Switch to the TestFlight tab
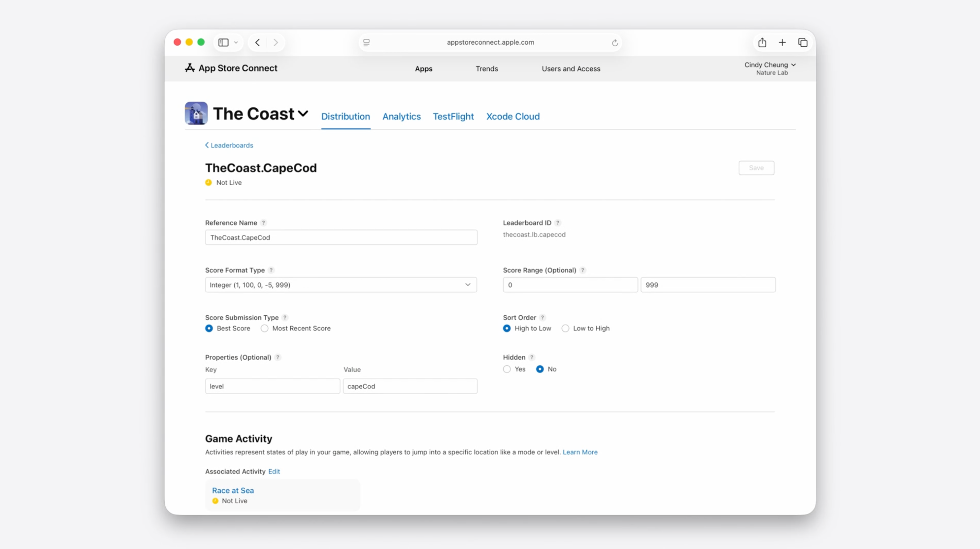This screenshot has width=980, height=549. 453,116
